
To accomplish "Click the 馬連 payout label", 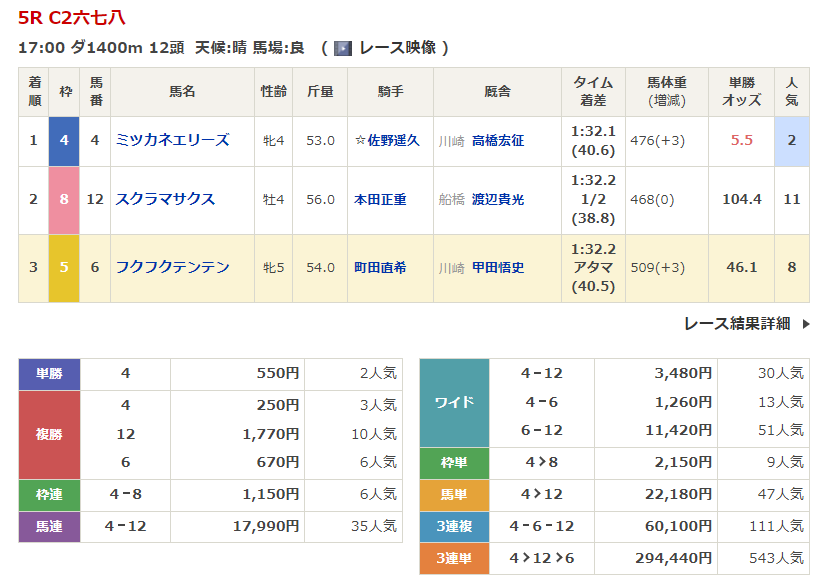I will coord(49,526).
